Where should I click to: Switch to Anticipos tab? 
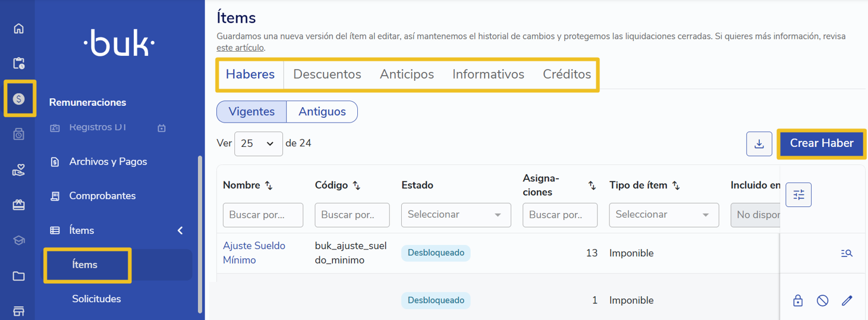(x=407, y=74)
